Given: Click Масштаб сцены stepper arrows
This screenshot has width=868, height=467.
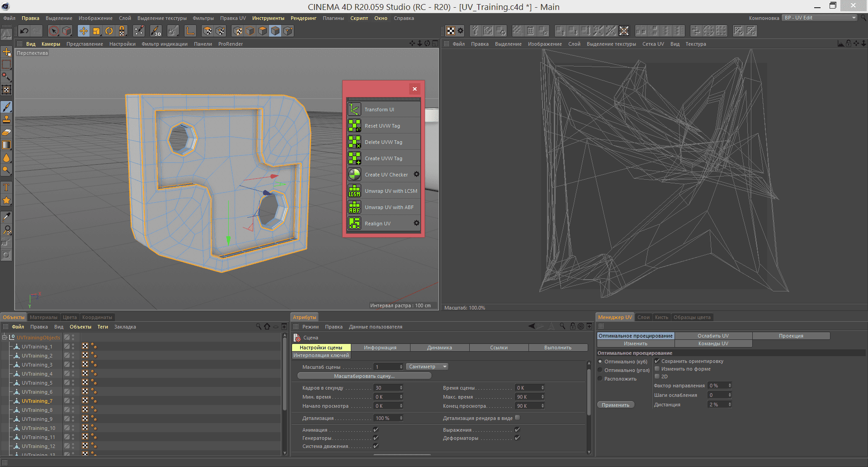Looking at the screenshot, I should coord(401,367).
